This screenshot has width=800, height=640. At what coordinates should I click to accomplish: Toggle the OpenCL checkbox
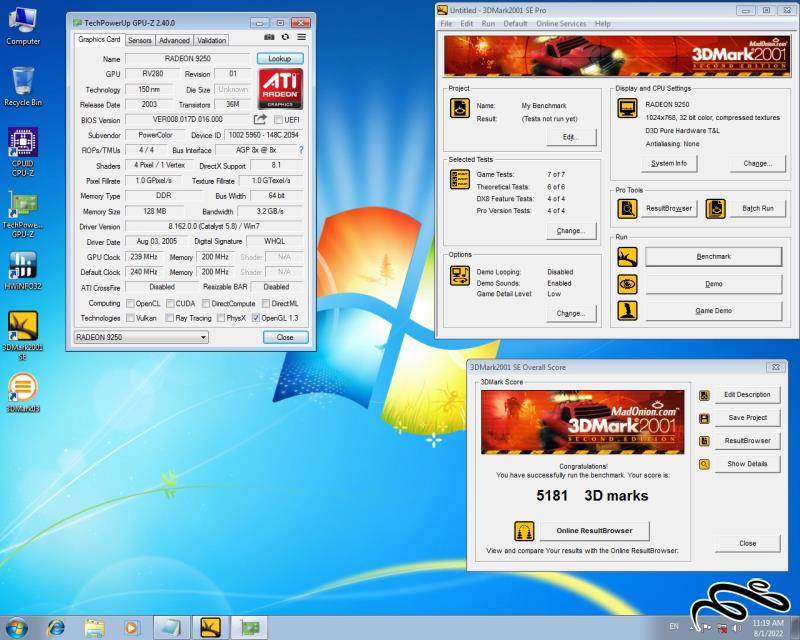click(x=130, y=303)
